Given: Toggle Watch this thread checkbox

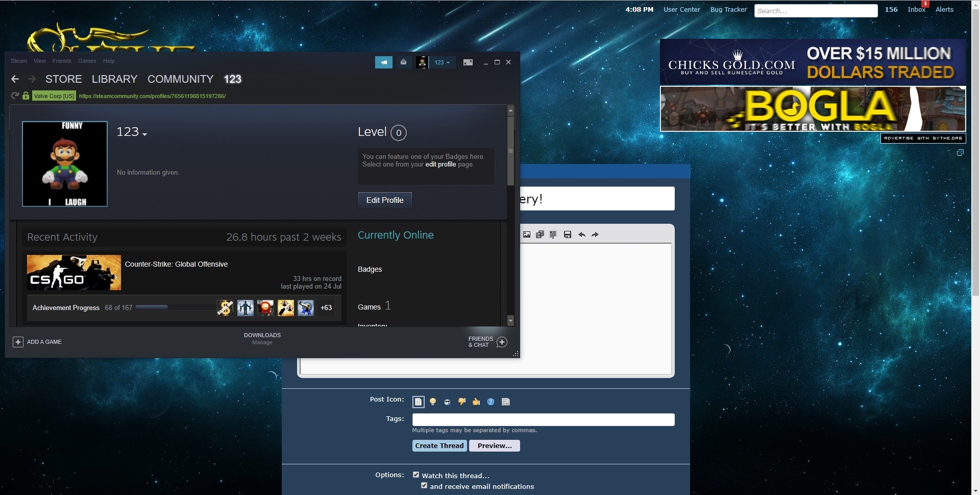Looking at the screenshot, I should 416,475.
